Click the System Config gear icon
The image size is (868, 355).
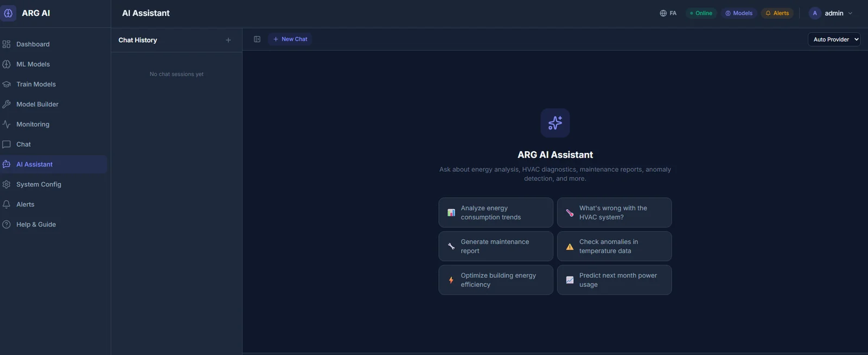7,184
